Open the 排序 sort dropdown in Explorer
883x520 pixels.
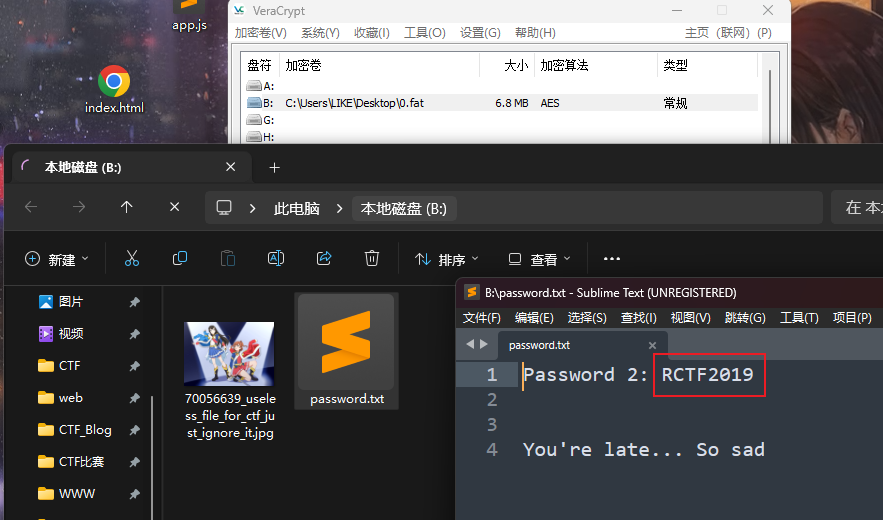(447, 259)
